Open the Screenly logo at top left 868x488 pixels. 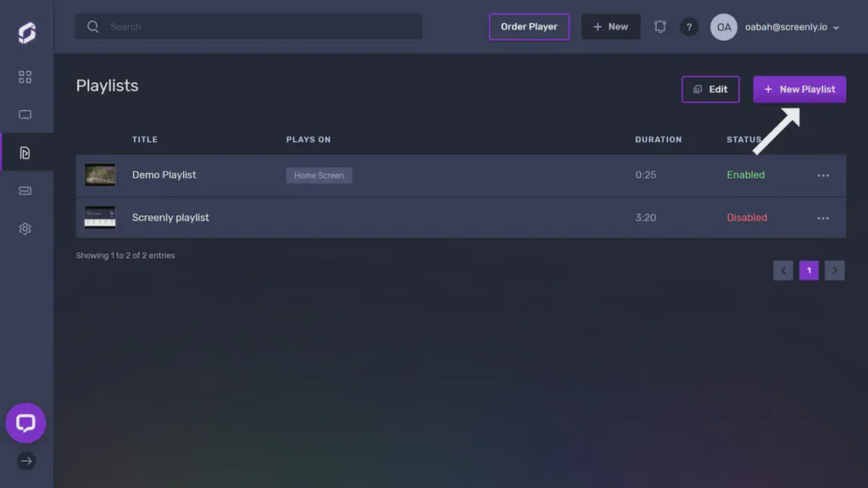coord(25,26)
